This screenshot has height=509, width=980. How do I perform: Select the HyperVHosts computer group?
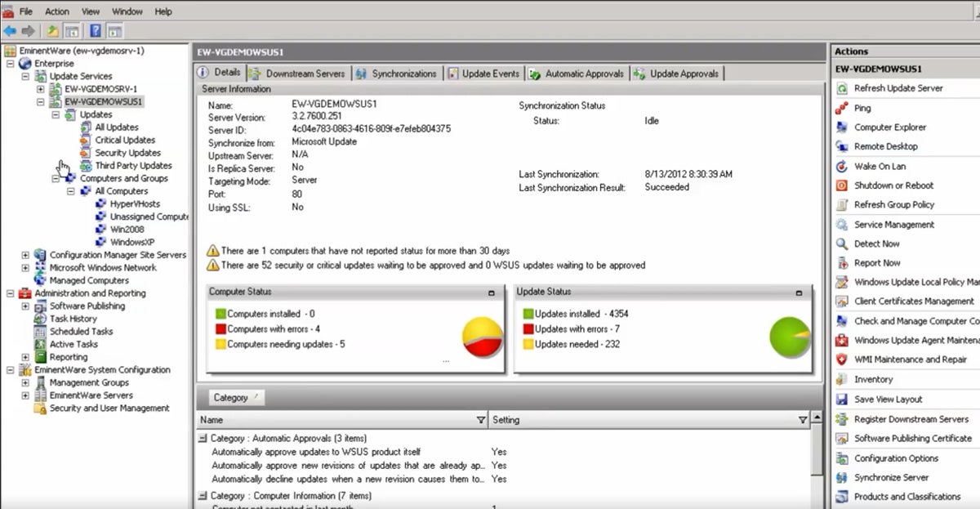(x=135, y=204)
